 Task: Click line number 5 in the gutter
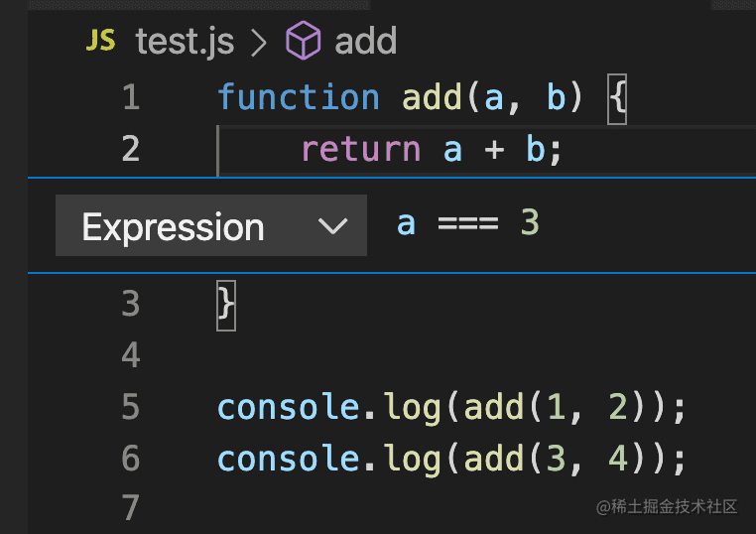[x=130, y=408]
